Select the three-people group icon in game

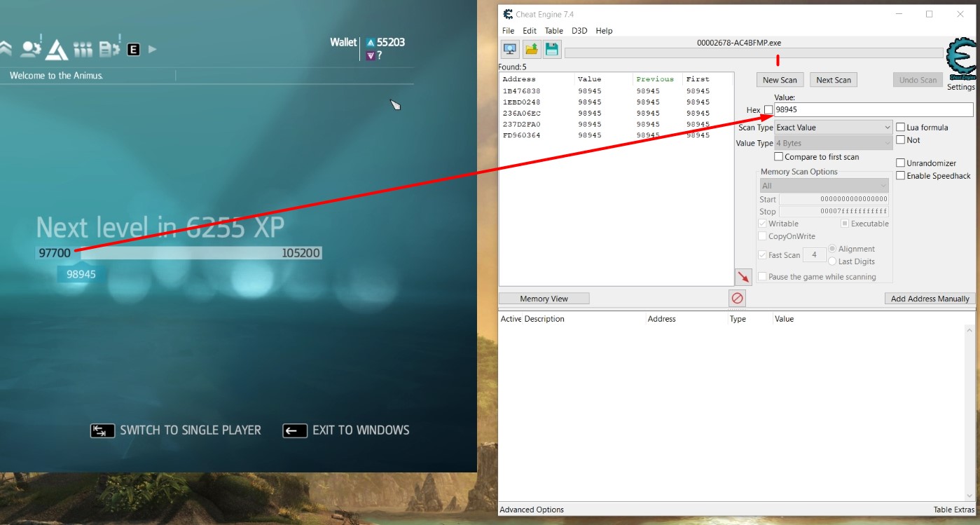point(83,49)
